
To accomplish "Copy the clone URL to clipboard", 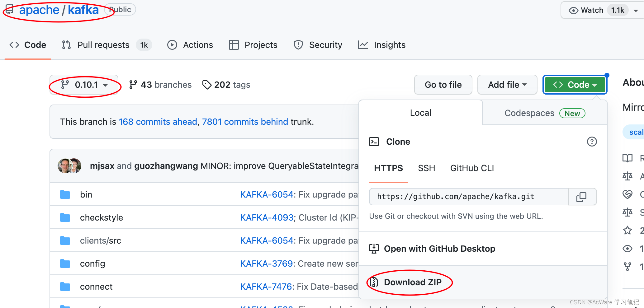I will click(x=582, y=197).
